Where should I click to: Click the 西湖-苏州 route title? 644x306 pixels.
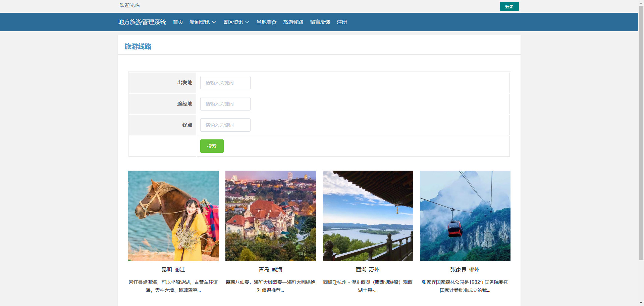tap(368, 270)
